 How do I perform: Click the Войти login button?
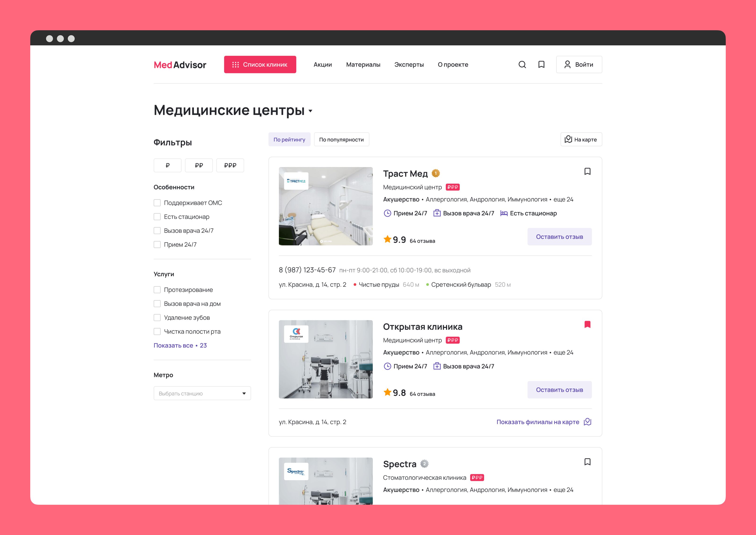click(579, 65)
